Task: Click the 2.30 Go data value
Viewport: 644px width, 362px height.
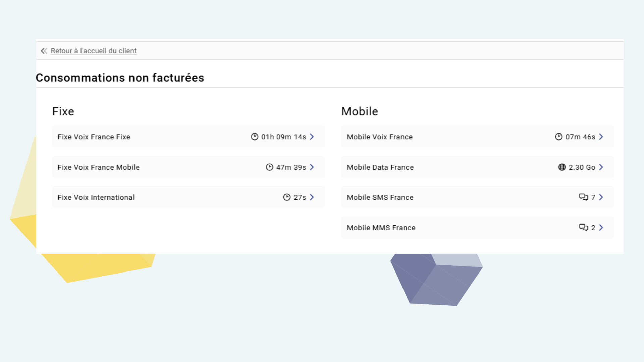Action: pyautogui.click(x=582, y=167)
